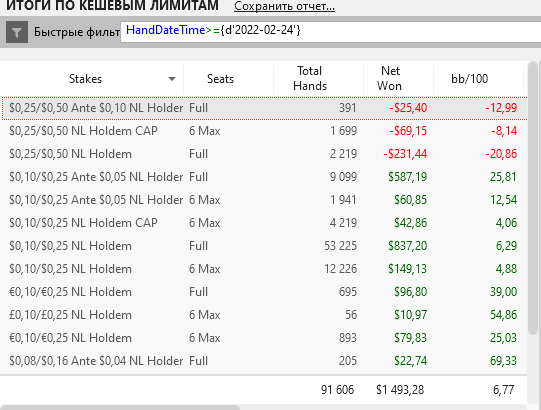Select the $0,10/$0,25 NL Holdem CAP row
Screen dimensions: 541x410
click(x=265, y=223)
